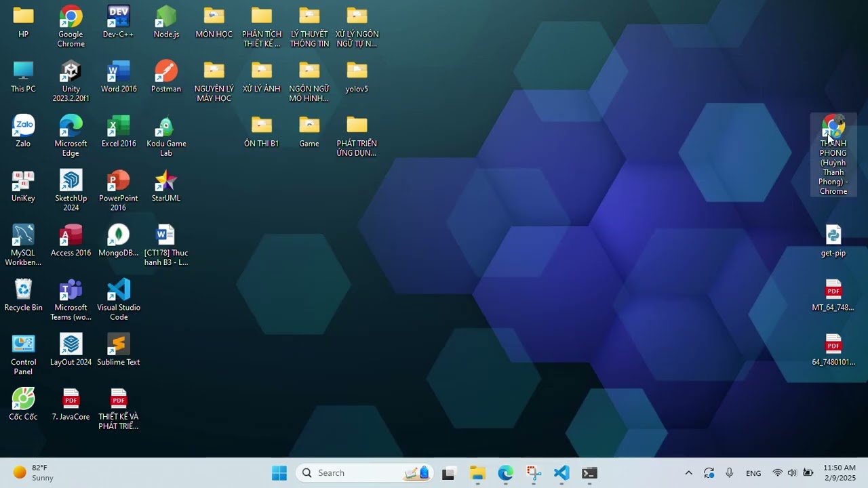Open the terminal window from the taskbar

[x=590, y=473]
